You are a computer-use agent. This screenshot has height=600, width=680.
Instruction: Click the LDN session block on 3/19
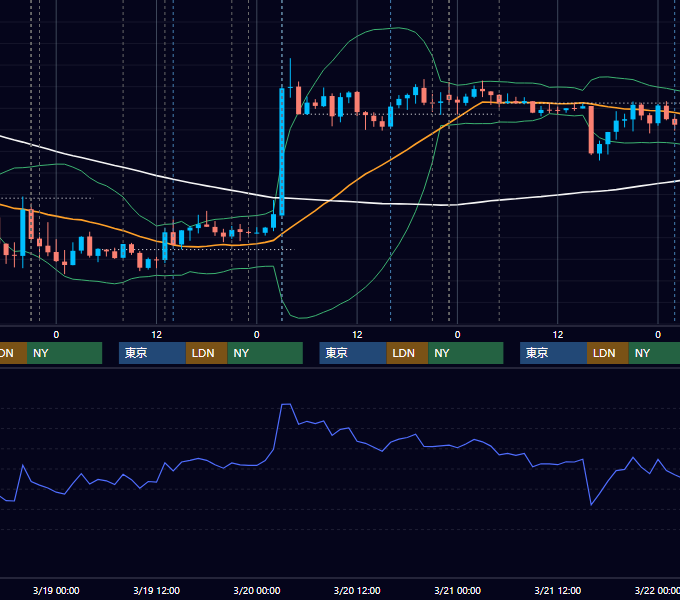206,353
